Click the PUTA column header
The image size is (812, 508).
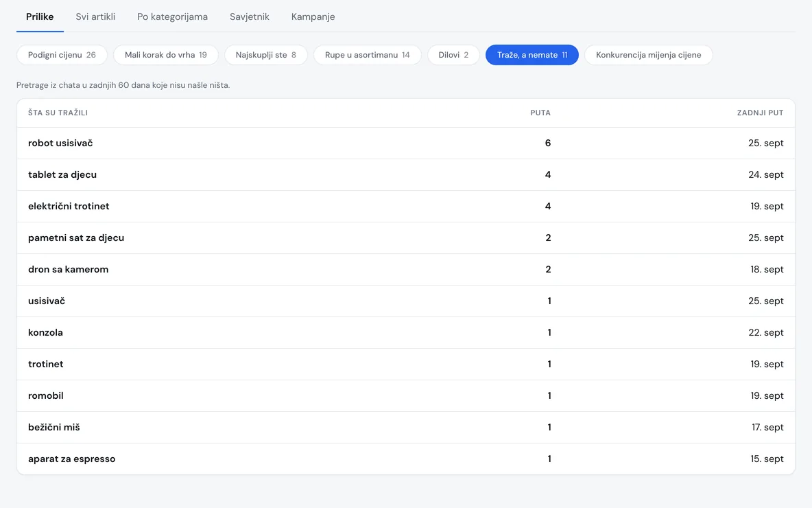click(540, 113)
